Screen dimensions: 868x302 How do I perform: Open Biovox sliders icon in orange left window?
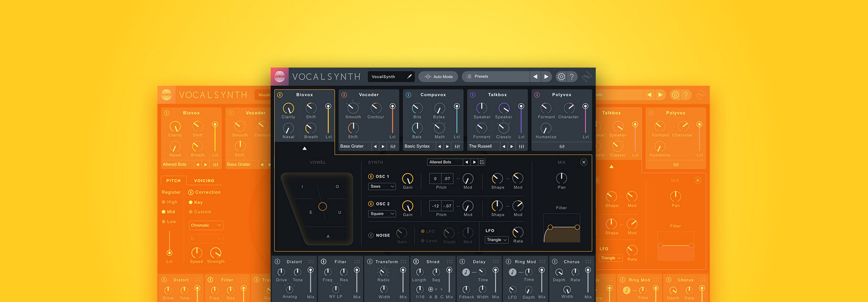[x=216, y=165]
